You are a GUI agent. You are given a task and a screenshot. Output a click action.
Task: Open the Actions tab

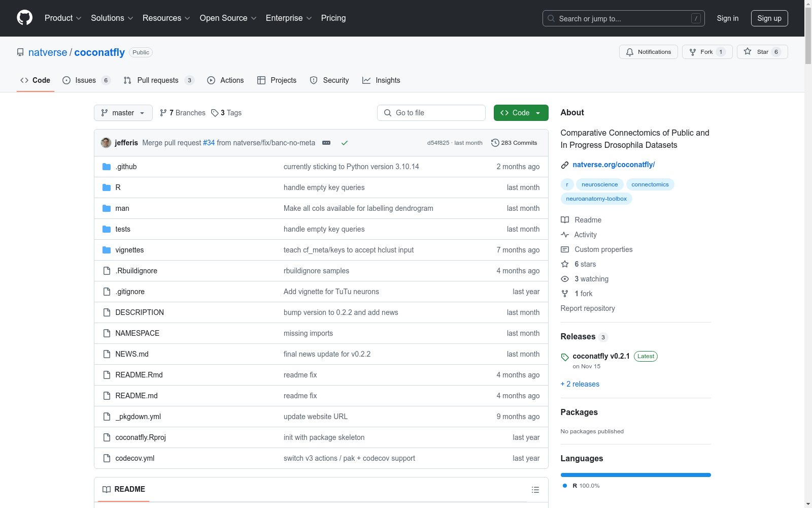coord(225,80)
